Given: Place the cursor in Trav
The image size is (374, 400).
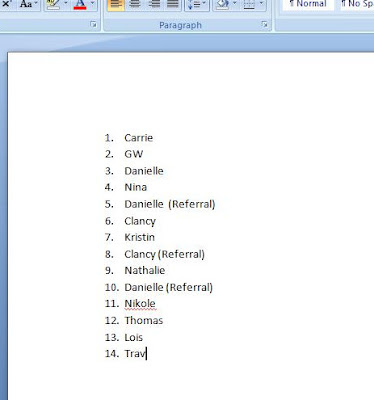Looking at the screenshot, I should (135, 354).
